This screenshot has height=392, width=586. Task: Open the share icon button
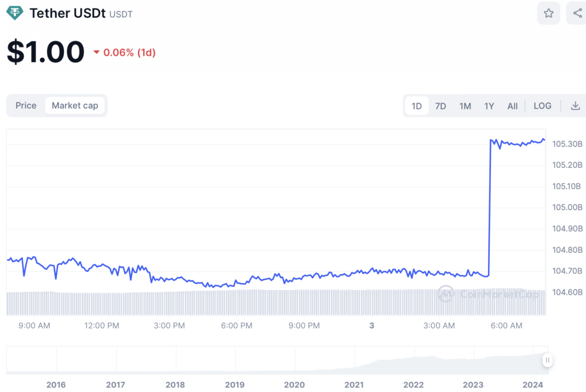(x=577, y=14)
